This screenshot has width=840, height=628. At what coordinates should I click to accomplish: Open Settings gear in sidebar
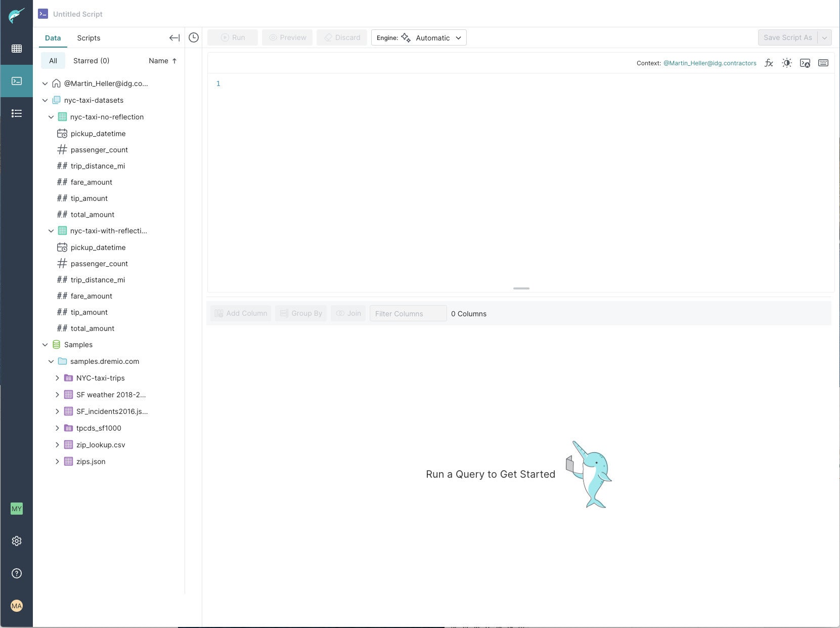coord(17,541)
